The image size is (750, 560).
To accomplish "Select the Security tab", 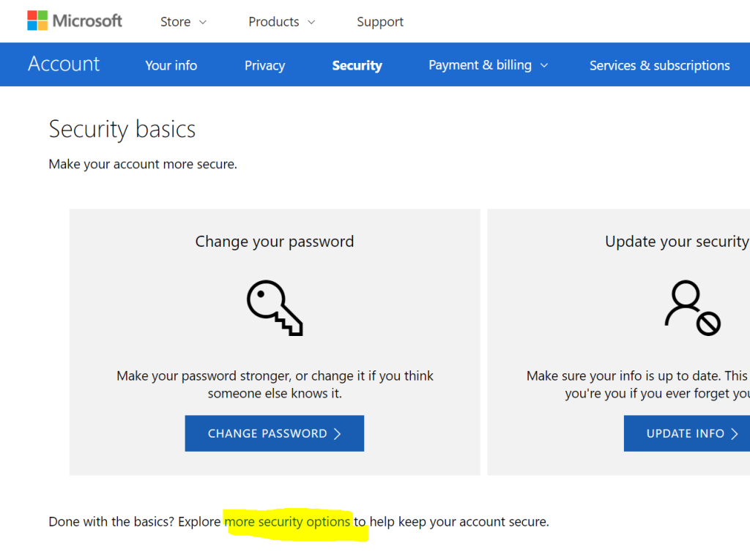I will pyautogui.click(x=357, y=66).
